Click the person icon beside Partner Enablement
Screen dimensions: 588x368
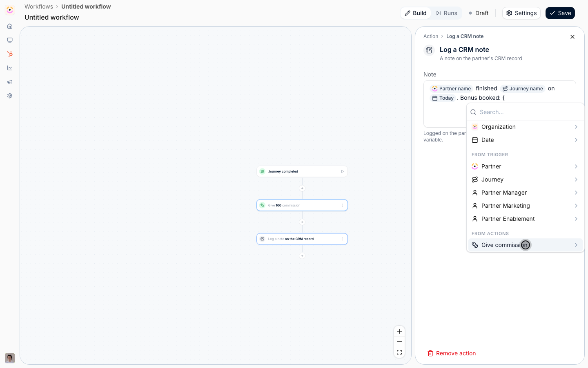475,219
